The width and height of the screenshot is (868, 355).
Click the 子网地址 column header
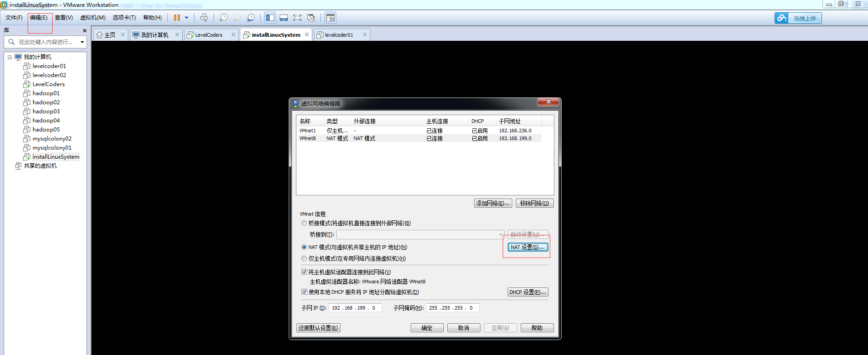pos(519,121)
